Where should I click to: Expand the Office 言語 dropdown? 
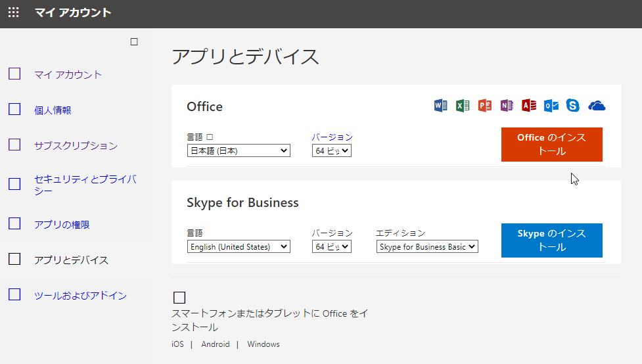tap(239, 151)
